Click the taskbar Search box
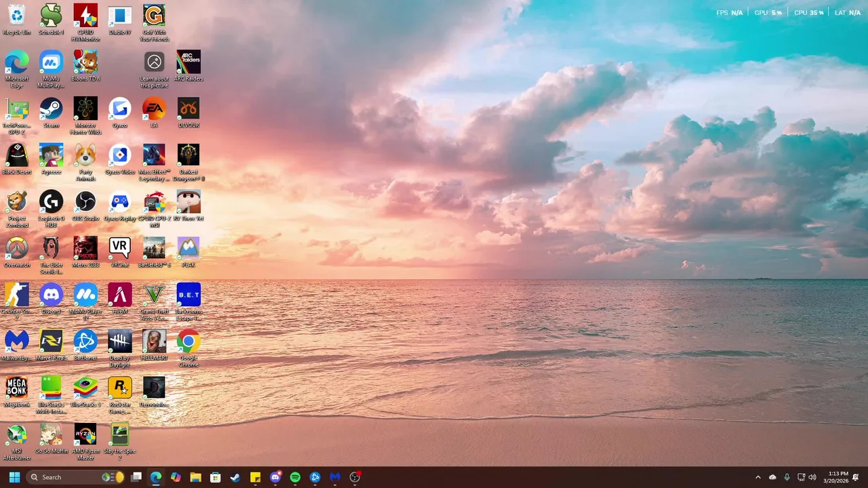The width and height of the screenshot is (868, 488). pos(76,477)
